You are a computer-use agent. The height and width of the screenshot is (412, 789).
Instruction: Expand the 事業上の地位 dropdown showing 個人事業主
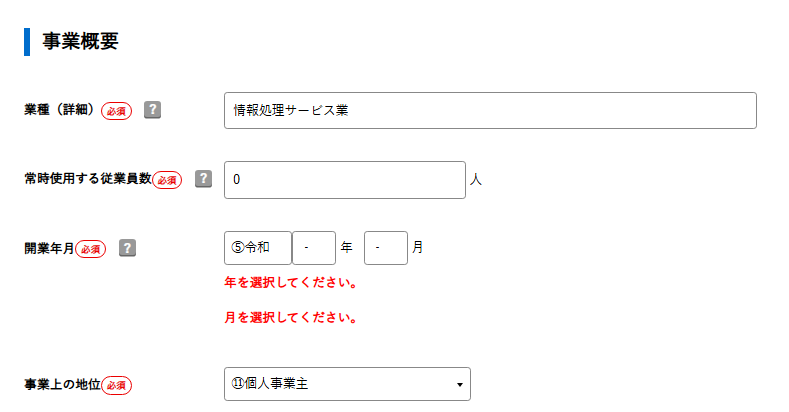tap(347, 384)
